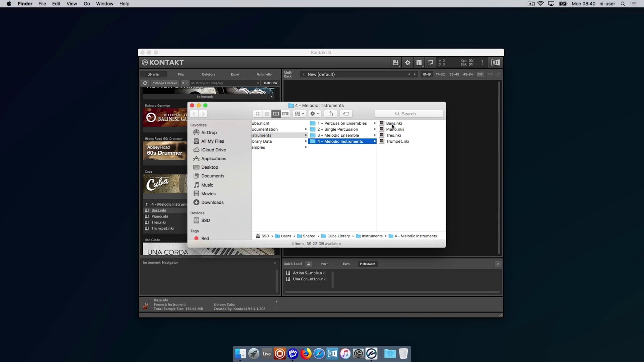Select rack page 33-48
This screenshot has height=362, width=644.
tap(454, 74)
